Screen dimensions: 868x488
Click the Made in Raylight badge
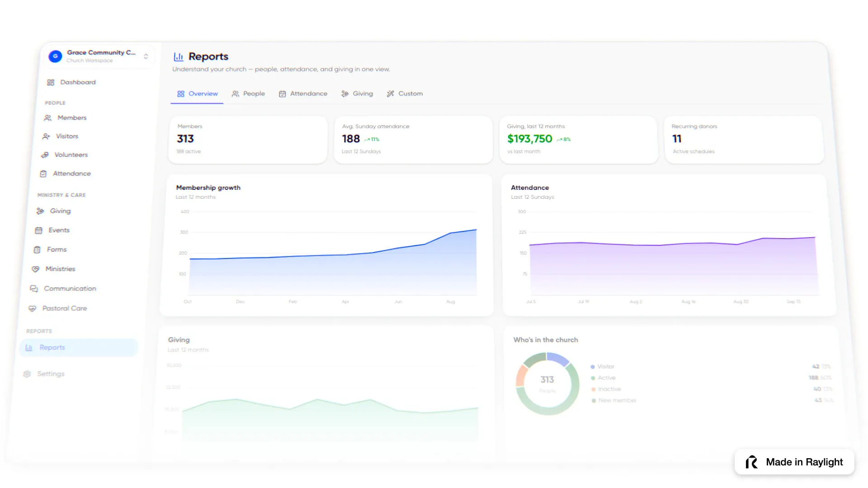click(x=794, y=462)
